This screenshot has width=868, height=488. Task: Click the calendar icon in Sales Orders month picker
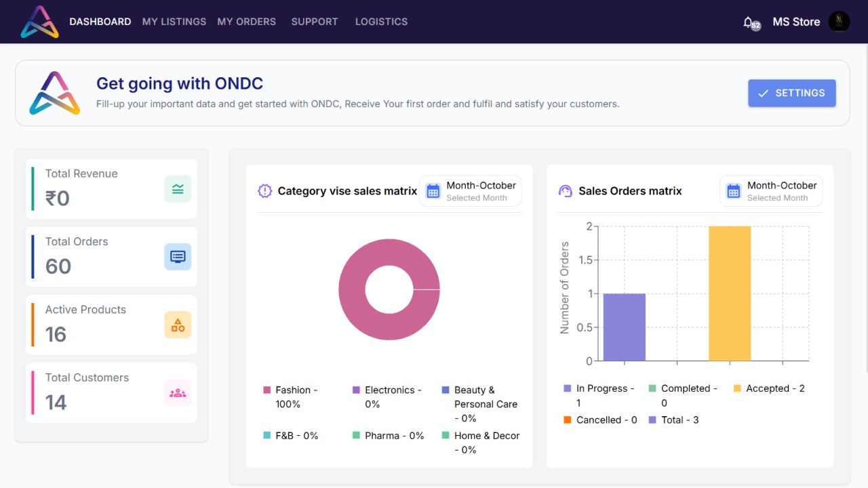733,191
